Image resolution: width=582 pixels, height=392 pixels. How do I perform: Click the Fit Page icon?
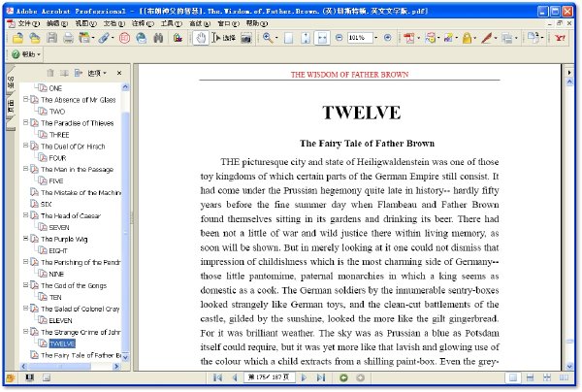pyautogui.click(x=306, y=38)
